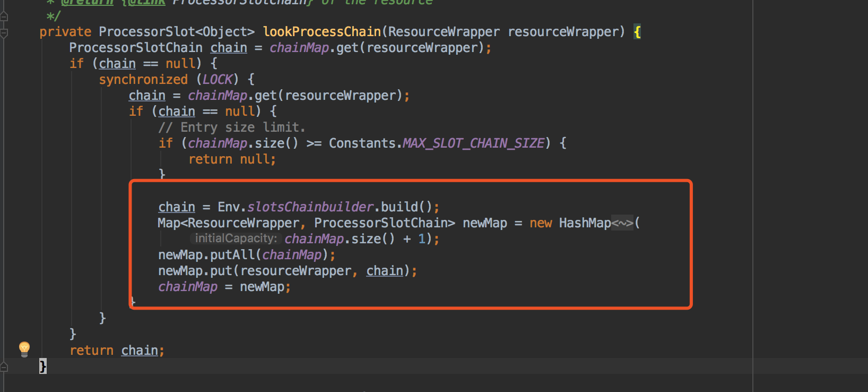This screenshot has width=868, height=392.
Task: Click the Env class reference
Action: [x=229, y=207]
